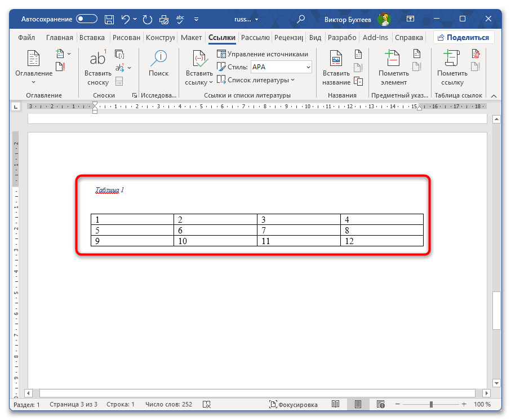This screenshot has width=511, height=420.
Task: Click the Redo arrow icon
Action: tap(147, 20)
